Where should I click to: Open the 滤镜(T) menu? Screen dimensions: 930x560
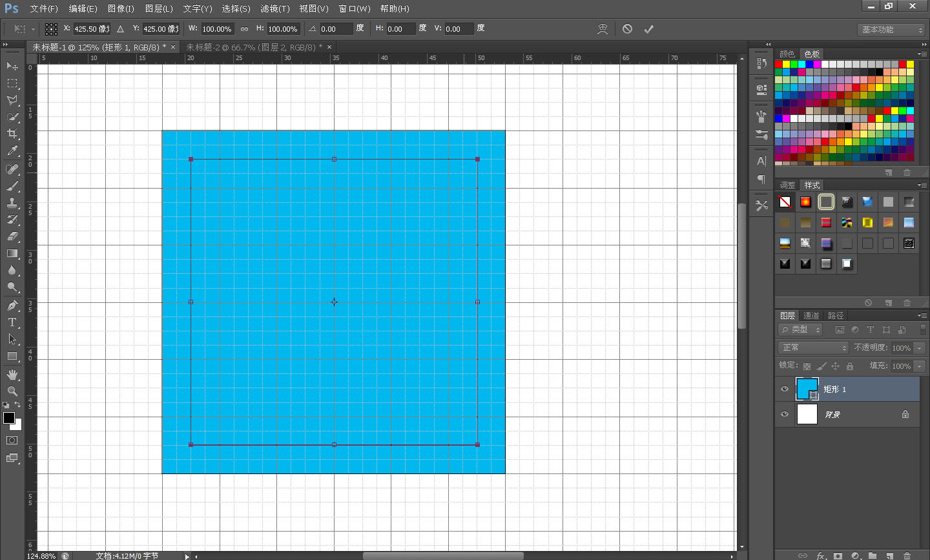[x=274, y=8]
